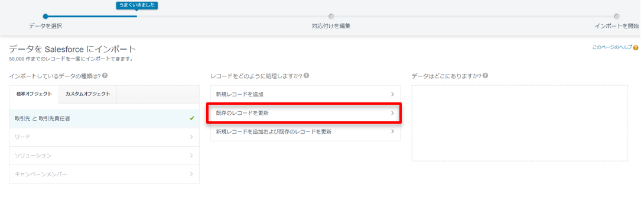Click インポートを開始 progress step marker
This screenshot has height=216, width=644.
[616, 17]
